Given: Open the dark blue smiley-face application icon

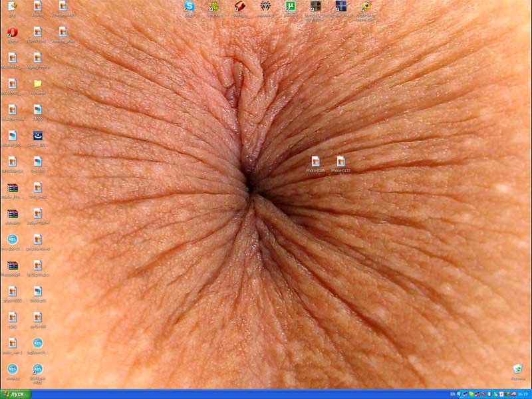Looking at the screenshot, I should [37, 136].
